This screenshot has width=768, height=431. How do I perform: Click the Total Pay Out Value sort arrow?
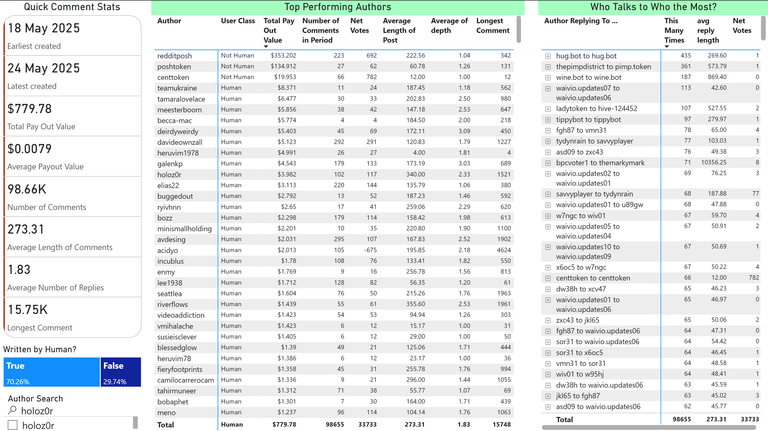266,47
